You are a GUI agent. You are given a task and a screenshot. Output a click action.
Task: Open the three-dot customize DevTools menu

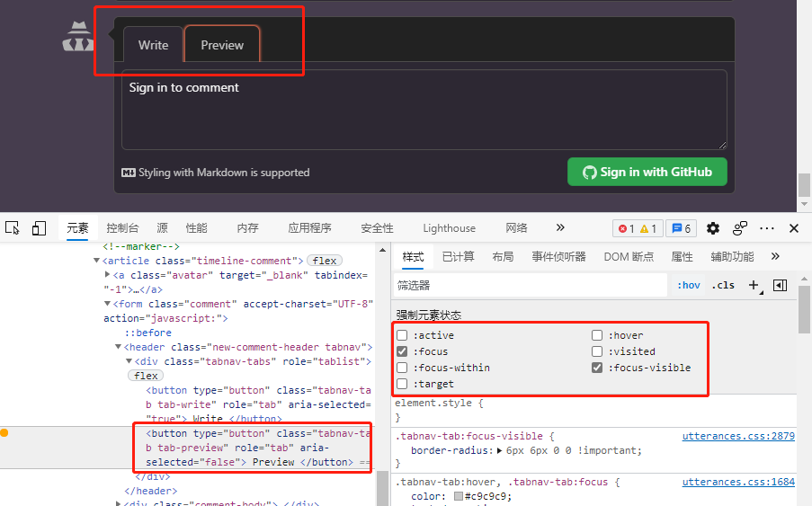[x=767, y=228]
